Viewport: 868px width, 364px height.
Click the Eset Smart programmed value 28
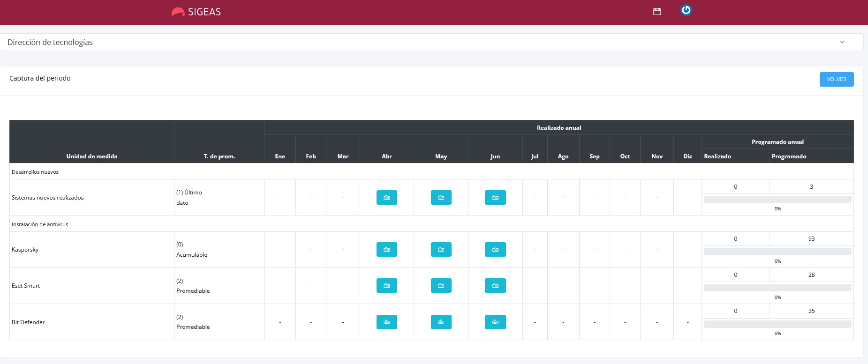pyautogui.click(x=811, y=275)
